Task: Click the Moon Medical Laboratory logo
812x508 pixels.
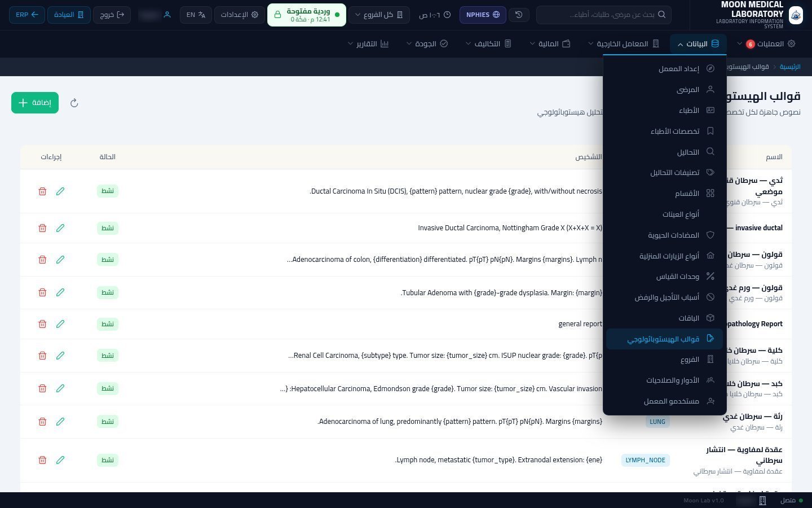Action: point(796,15)
